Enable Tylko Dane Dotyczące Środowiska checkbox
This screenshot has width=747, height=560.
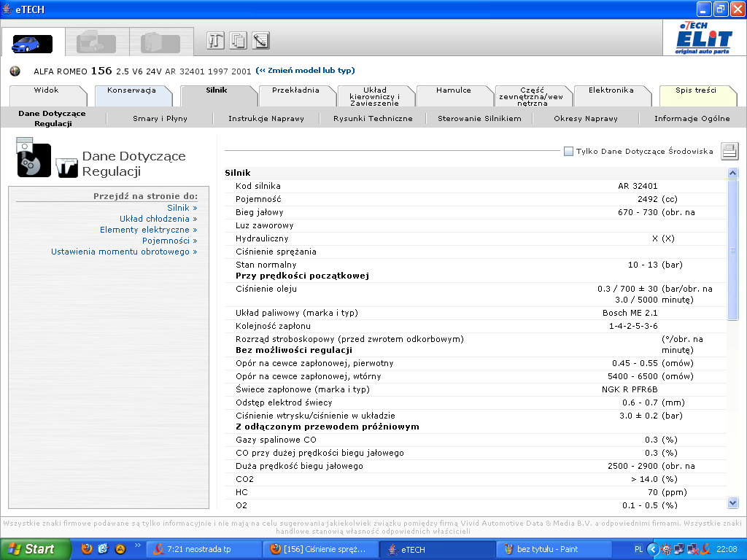568,152
